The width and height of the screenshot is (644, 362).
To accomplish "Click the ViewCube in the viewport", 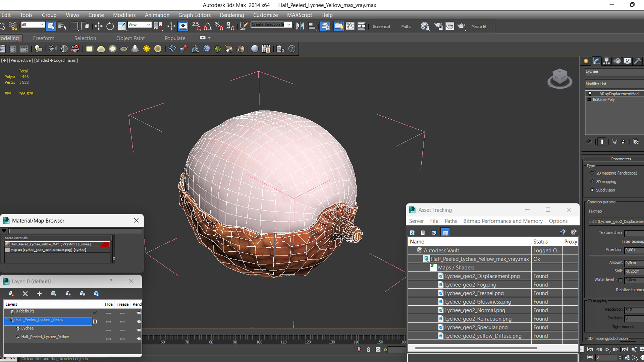I will click(x=560, y=78).
